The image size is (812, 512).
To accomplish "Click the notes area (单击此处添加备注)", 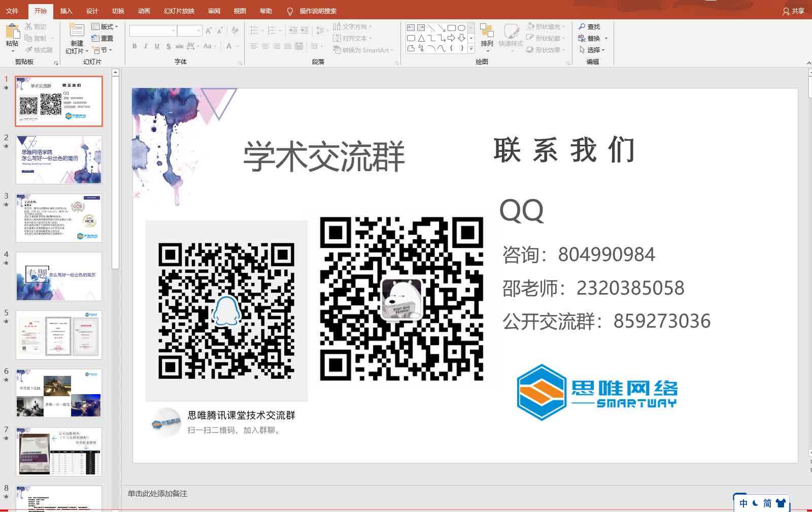I will (157, 493).
